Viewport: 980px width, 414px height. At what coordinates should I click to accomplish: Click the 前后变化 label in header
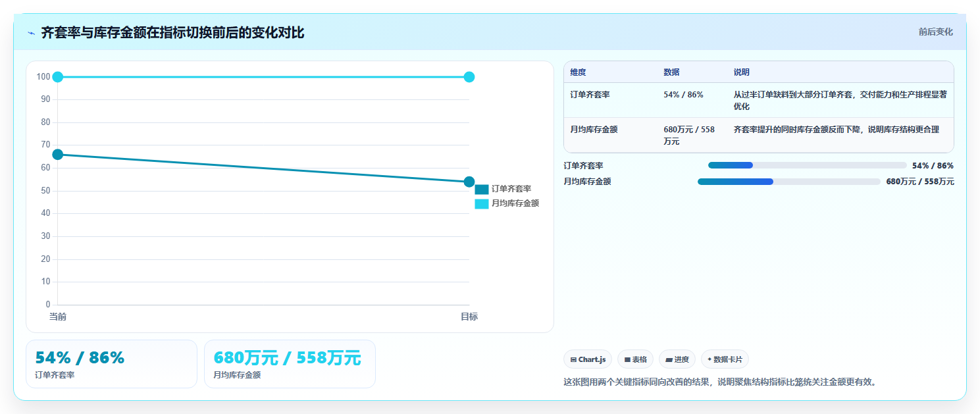(935, 32)
